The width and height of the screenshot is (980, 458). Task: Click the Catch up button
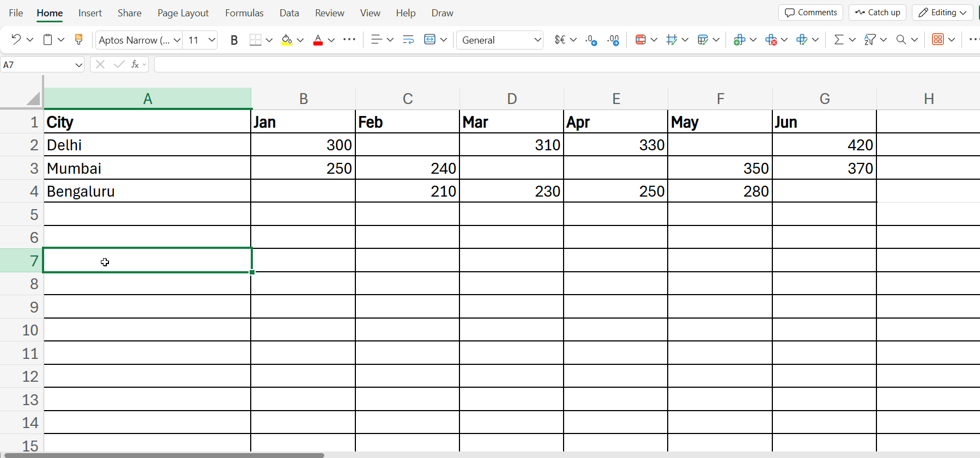(x=877, y=13)
